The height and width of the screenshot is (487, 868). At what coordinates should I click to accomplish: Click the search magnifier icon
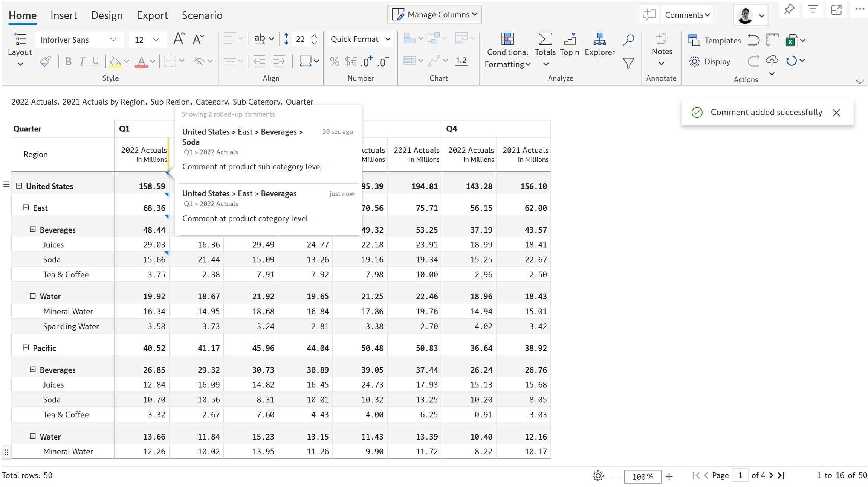[628, 40]
